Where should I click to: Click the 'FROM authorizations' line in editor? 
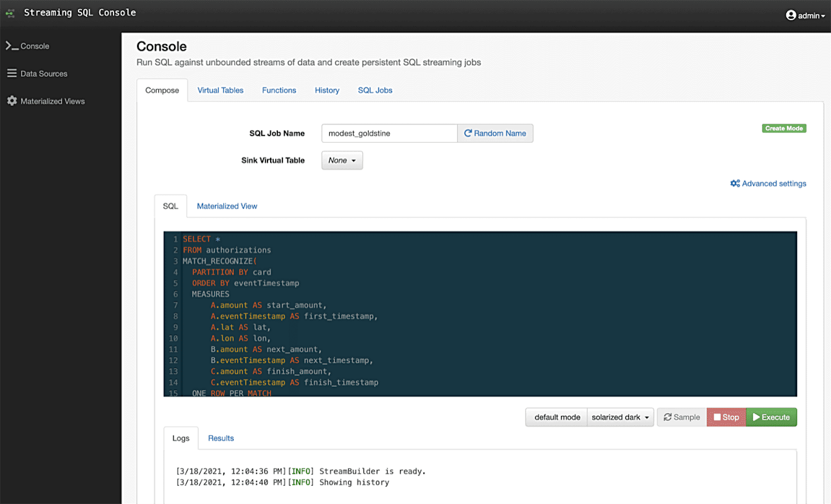coord(227,250)
